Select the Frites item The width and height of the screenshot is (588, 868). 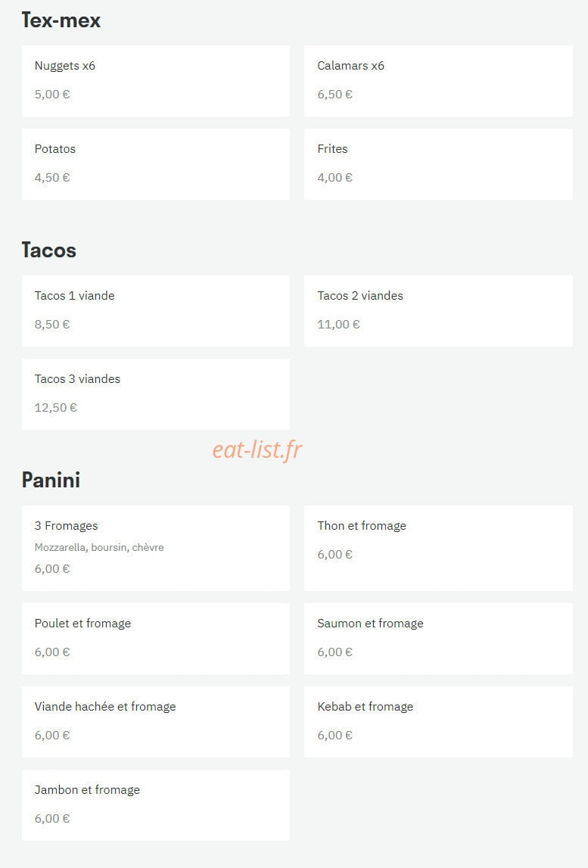[x=438, y=164]
